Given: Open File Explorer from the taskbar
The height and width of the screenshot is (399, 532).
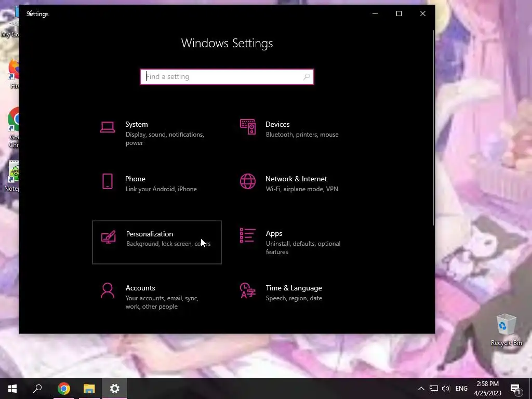Looking at the screenshot, I should (x=89, y=389).
